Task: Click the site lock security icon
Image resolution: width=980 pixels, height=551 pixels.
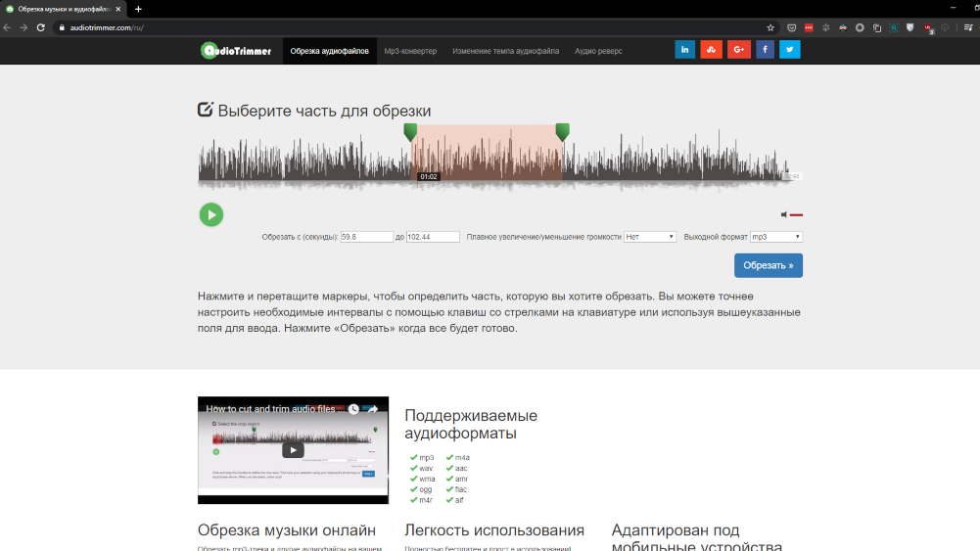Action: [x=62, y=27]
